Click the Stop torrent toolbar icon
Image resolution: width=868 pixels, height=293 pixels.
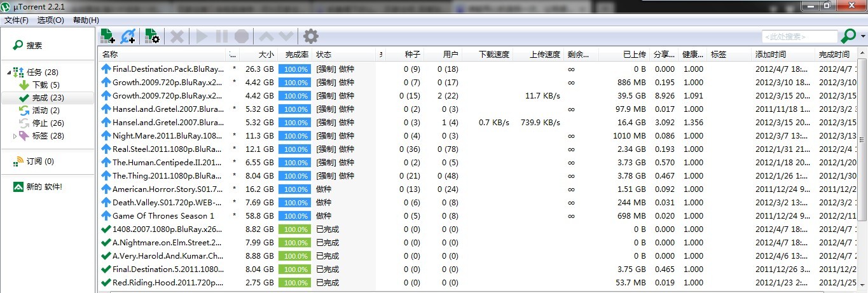(242, 36)
